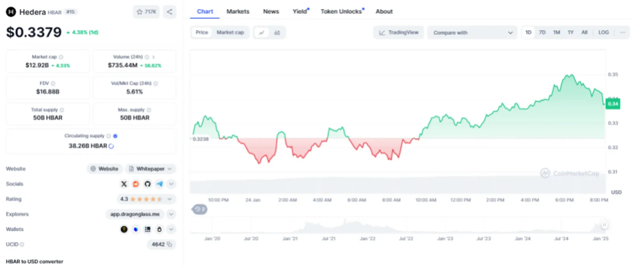Open the UCID info icon
This screenshot has height=268, width=644.
tap(22, 244)
